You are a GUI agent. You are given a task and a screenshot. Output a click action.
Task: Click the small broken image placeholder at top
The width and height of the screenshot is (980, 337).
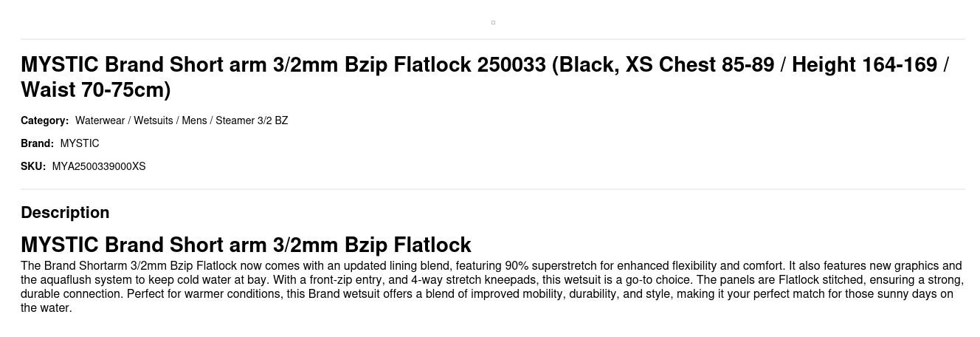point(493,22)
